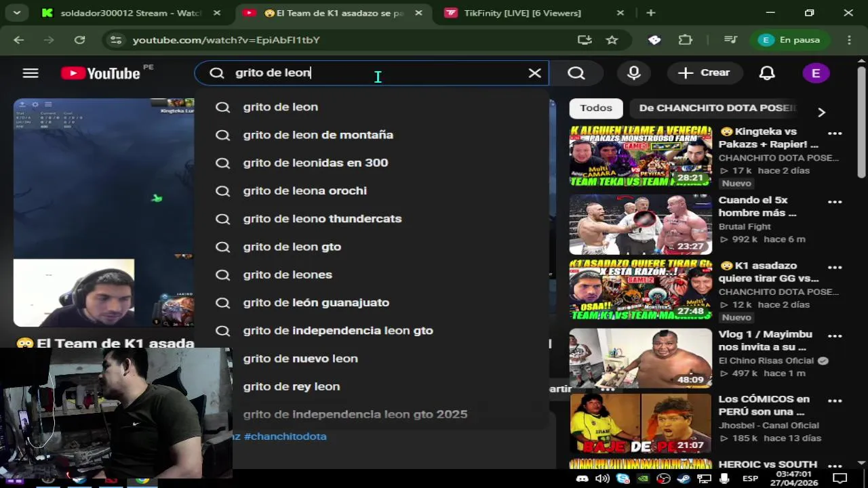Select the Todos filter chip

(596, 108)
